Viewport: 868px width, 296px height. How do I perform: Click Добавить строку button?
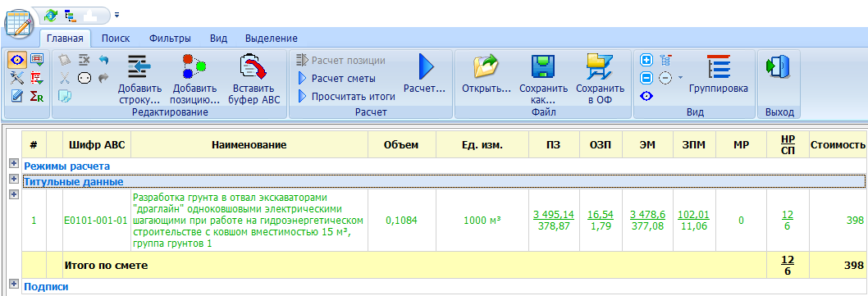click(139, 80)
